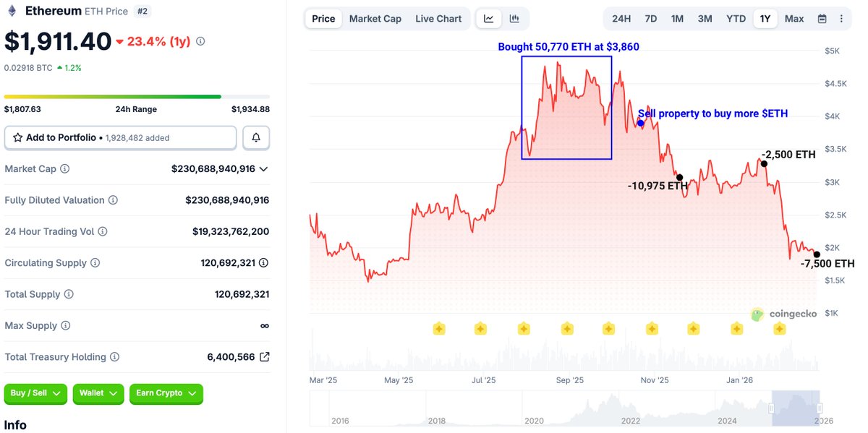Click the $19,323,762,200 trading volume value
Viewport: 868px width, 433px height.
(231, 231)
